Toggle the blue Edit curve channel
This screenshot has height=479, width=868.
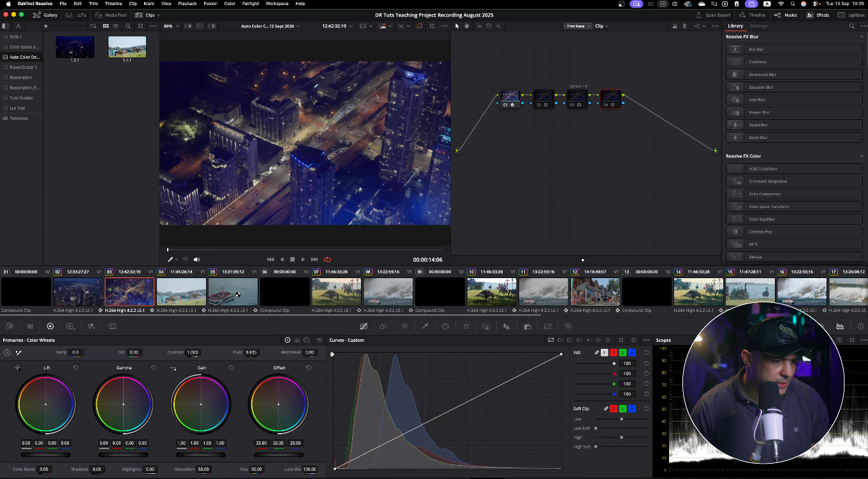(x=631, y=352)
